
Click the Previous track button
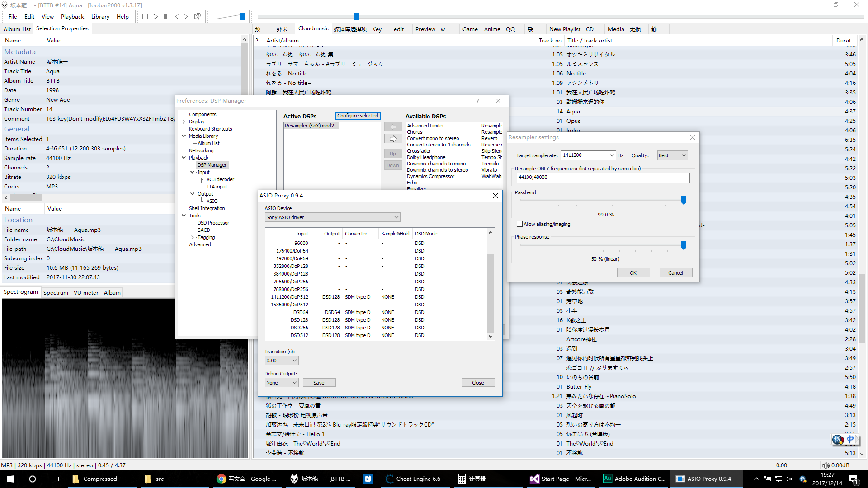(x=176, y=17)
